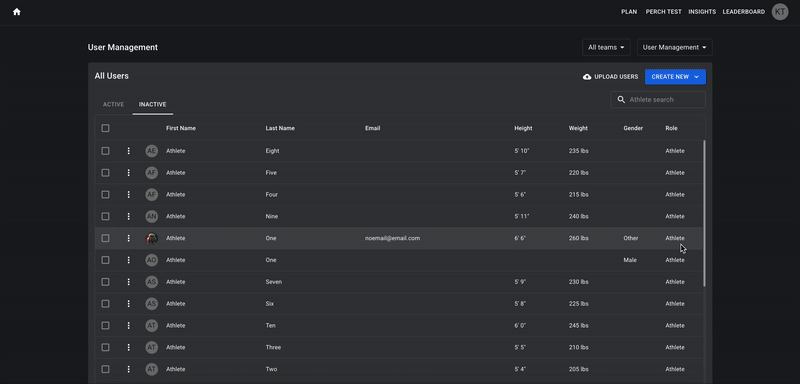Image resolution: width=800 pixels, height=384 pixels.
Task: Sort by First Name column header
Action: [181, 129]
